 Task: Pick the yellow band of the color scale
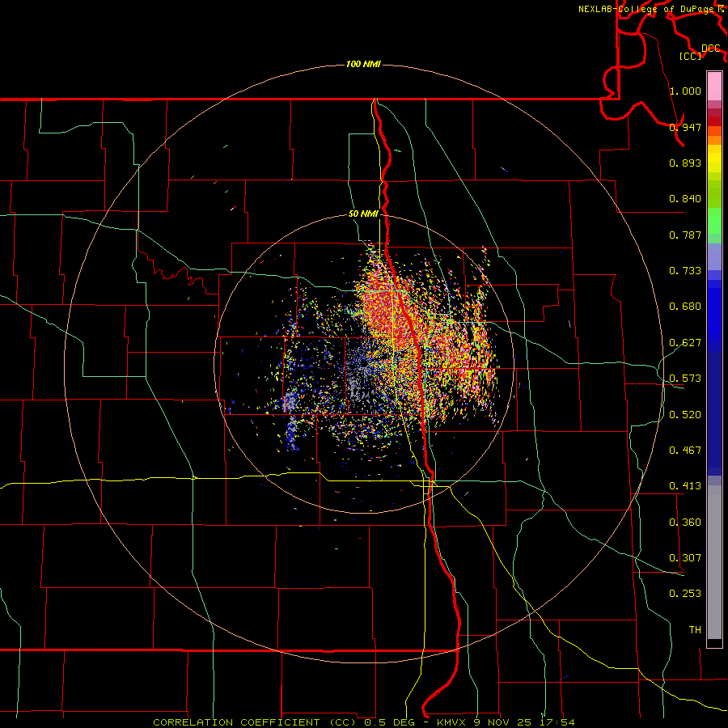[x=714, y=159]
